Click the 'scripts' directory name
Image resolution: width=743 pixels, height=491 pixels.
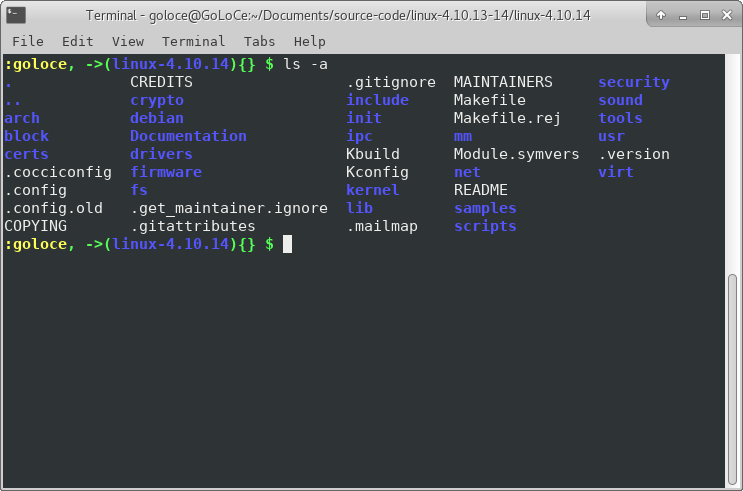click(485, 226)
